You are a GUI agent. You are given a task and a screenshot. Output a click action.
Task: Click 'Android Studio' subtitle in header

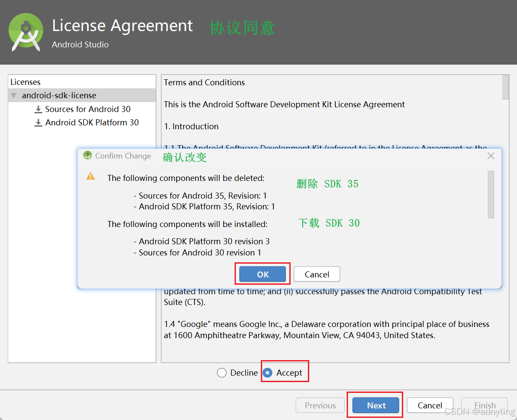point(80,44)
